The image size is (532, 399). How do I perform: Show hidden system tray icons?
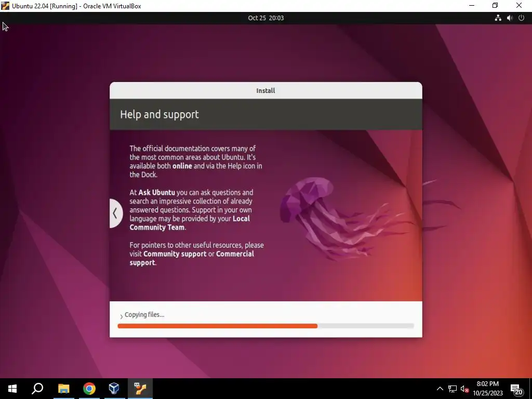[x=440, y=389]
